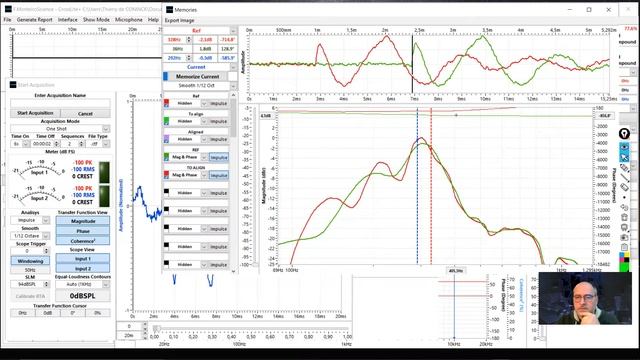Click the clipboard icon in right toolbar
The image size is (640, 360).
coord(624,247)
